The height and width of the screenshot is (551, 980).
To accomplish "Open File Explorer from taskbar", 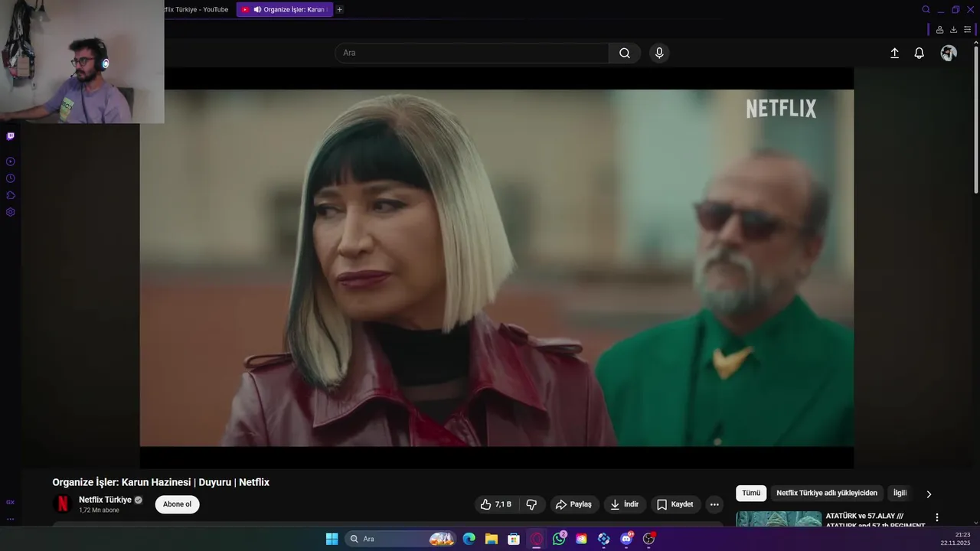I will coord(492,539).
